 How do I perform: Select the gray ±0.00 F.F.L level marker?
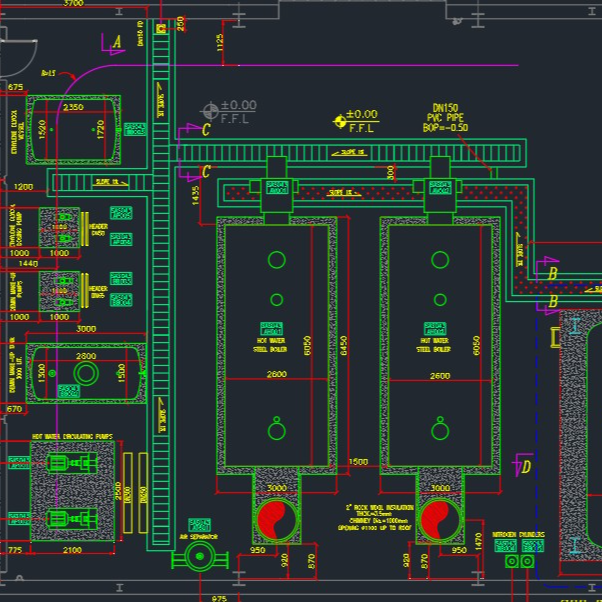tap(211, 111)
